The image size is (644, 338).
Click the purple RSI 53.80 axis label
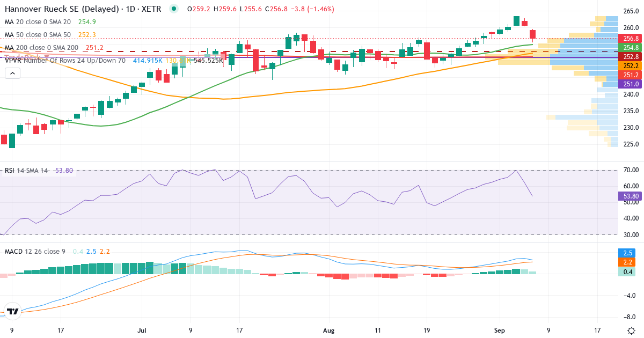click(x=630, y=196)
